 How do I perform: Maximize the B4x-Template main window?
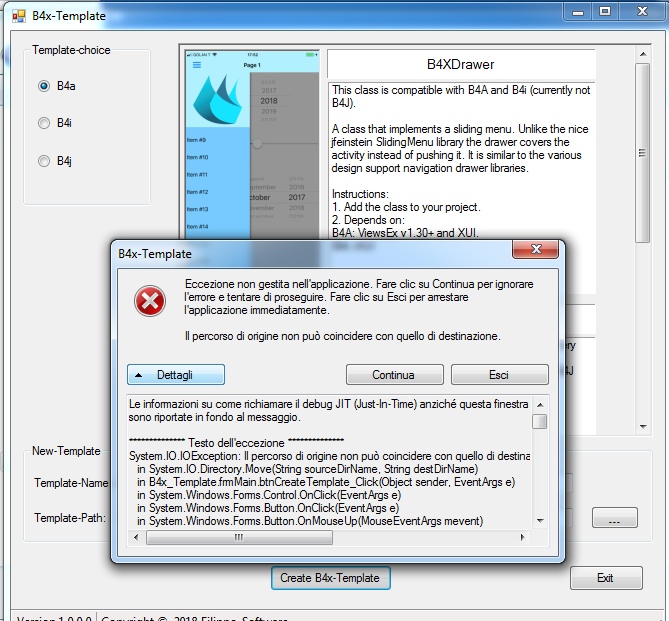(x=605, y=12)
